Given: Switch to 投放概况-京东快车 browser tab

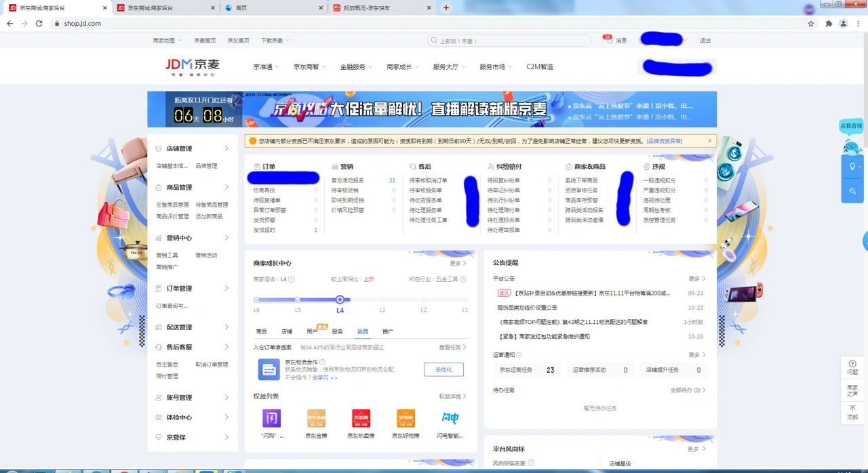Looking at the screenshot, I should click(380, 7).
